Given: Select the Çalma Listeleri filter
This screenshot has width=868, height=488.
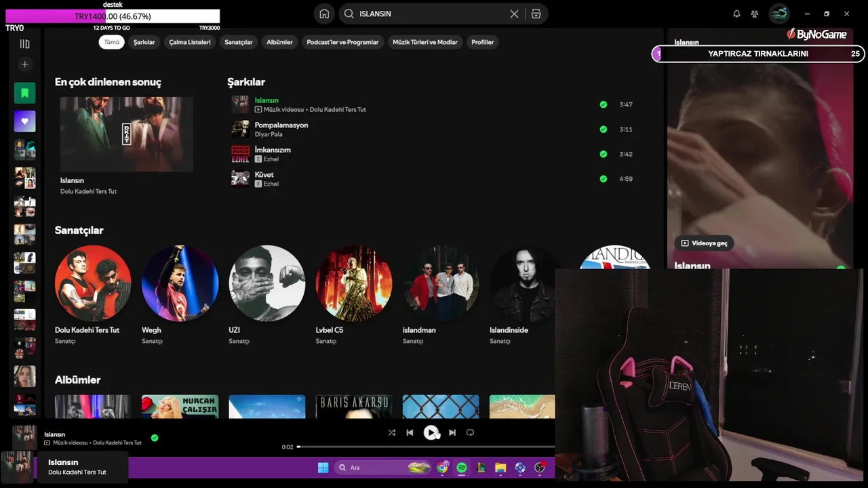Looking at the screenshot, I should pos(190,42).
